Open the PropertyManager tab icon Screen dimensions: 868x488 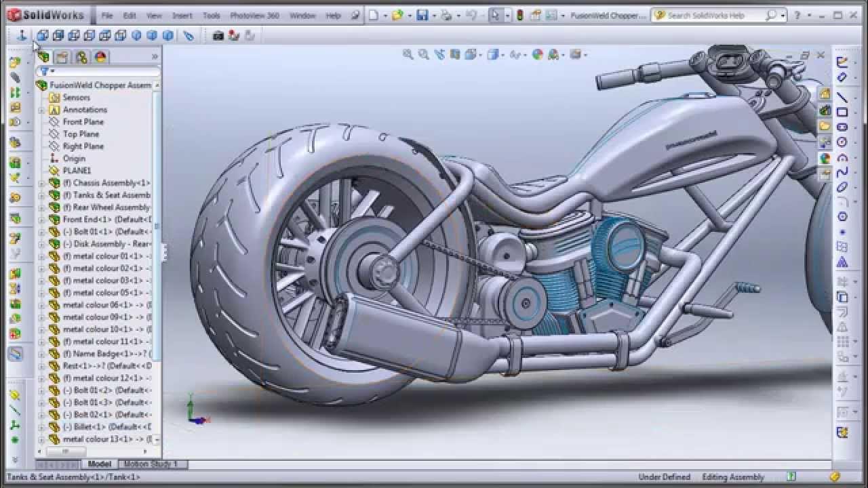click(62, 57)
